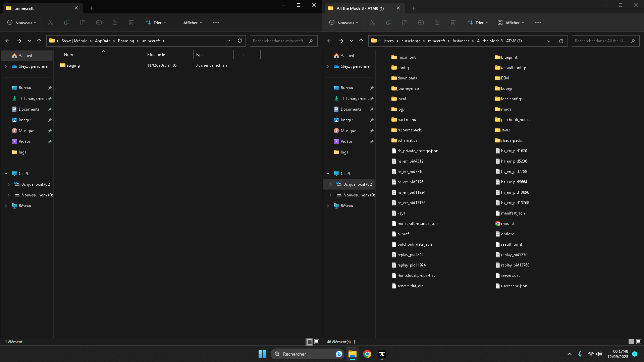This screenshot has width=644, height=362.
Task: Open Trier sort menu in .minecraft window
Action: (156, 22)
